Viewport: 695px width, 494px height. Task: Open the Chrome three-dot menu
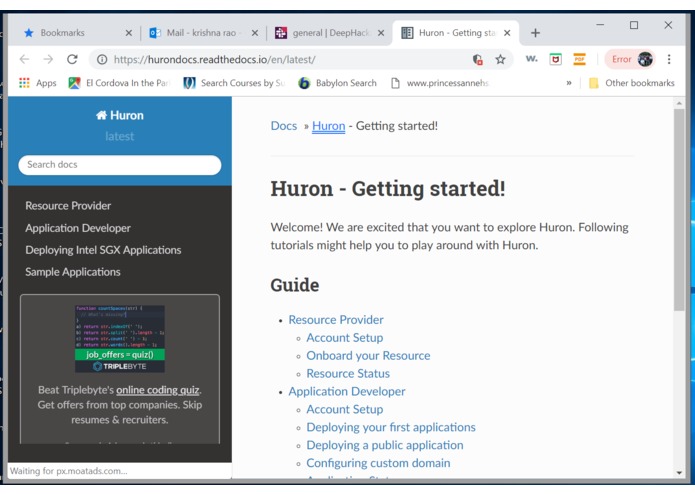pyautogui.click(x=669, y=59)
